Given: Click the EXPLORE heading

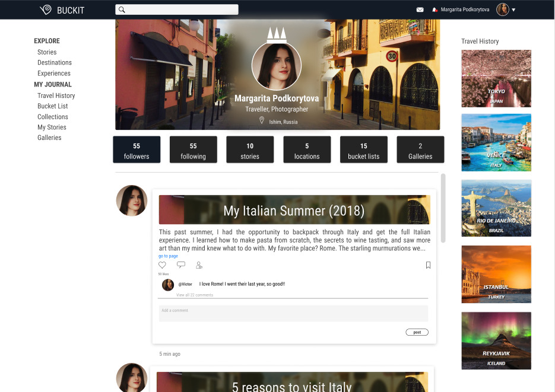Looking at the screenshot, I should coord(47,41).
